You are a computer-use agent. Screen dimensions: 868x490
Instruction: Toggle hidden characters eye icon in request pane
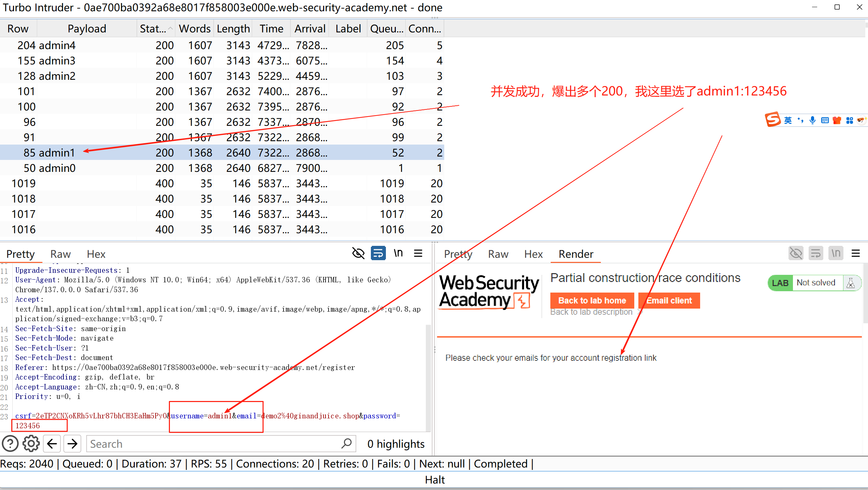358,253
